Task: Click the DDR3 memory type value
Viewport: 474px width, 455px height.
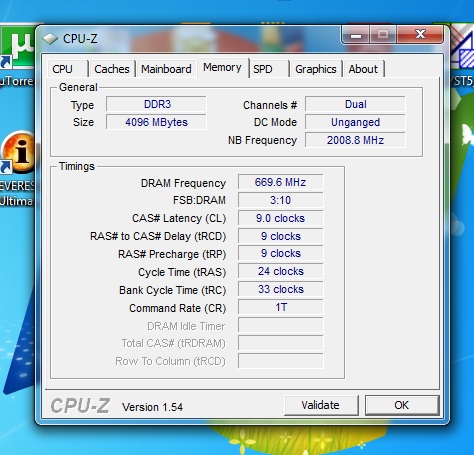Action: 156,104
